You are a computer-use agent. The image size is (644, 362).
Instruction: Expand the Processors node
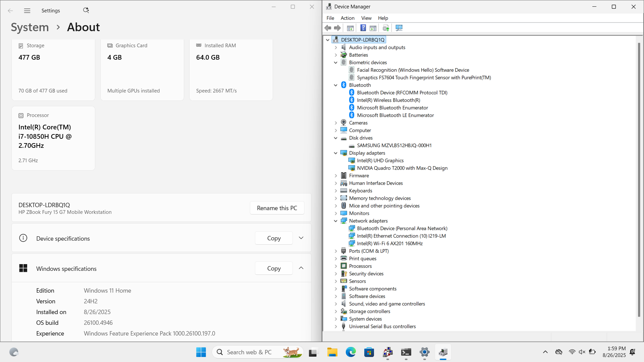tap(336, 266)
